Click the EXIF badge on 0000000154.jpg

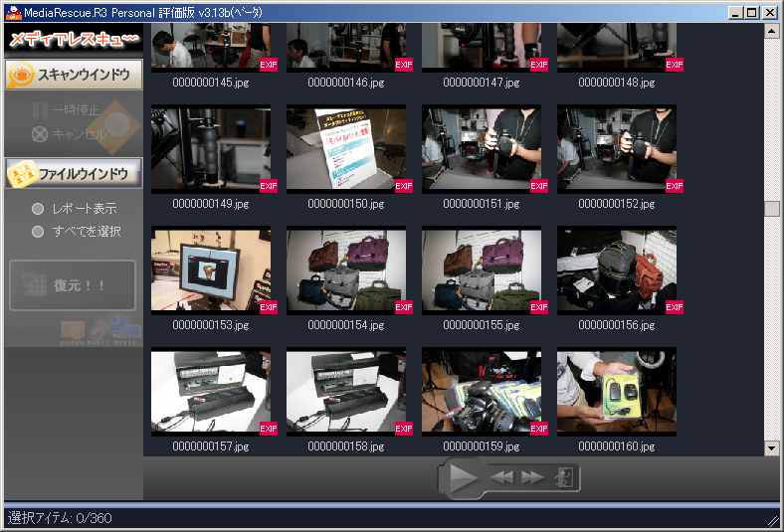click(x=404, y=307)
